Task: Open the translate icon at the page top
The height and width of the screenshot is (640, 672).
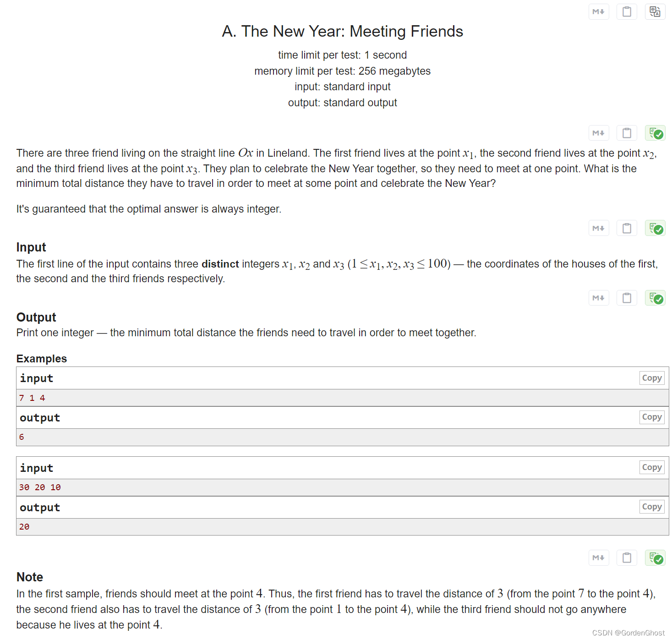Action: 655,11
